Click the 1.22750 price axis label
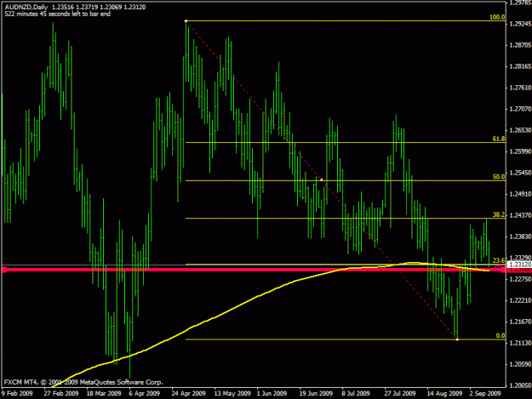 click(x=521, y=279)
